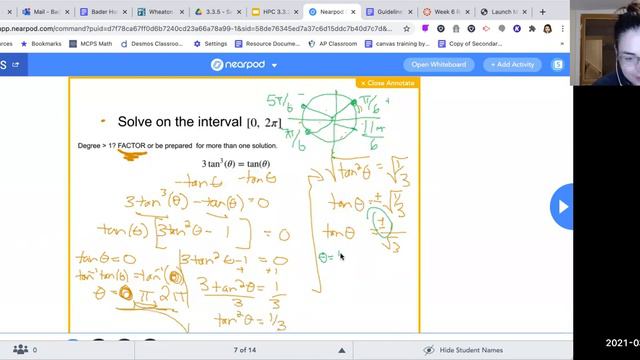Open Whiteboard
This screenshot has height=360, width=640.
[x=439, y=64]
